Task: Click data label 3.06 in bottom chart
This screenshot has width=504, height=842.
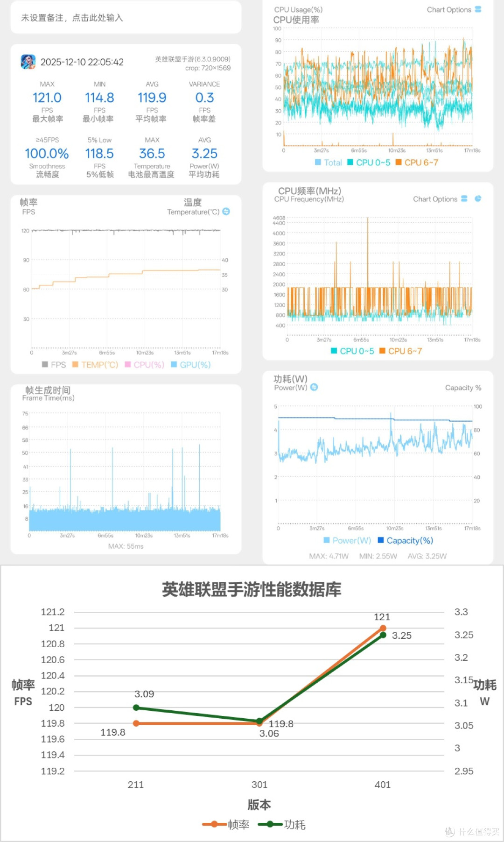Action: (269, 734)
